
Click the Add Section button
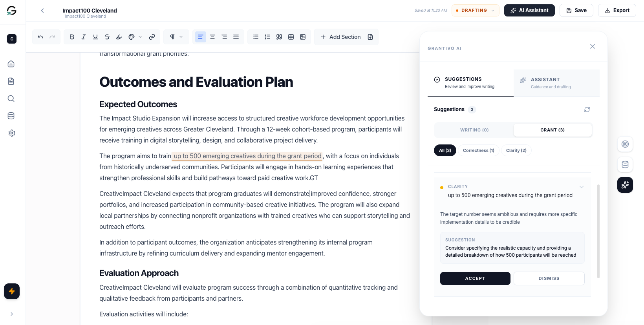point(341,37)
